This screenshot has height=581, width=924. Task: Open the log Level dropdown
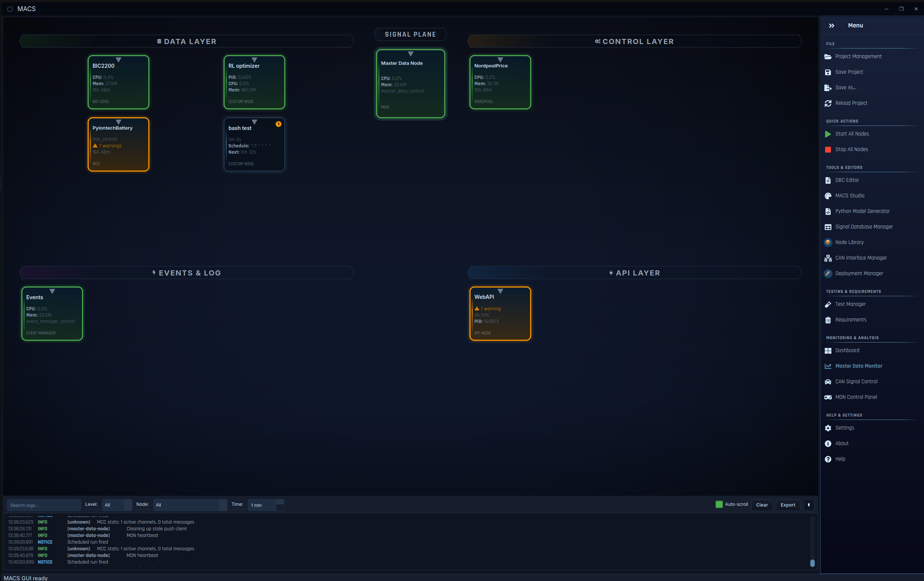pos(117,505)
